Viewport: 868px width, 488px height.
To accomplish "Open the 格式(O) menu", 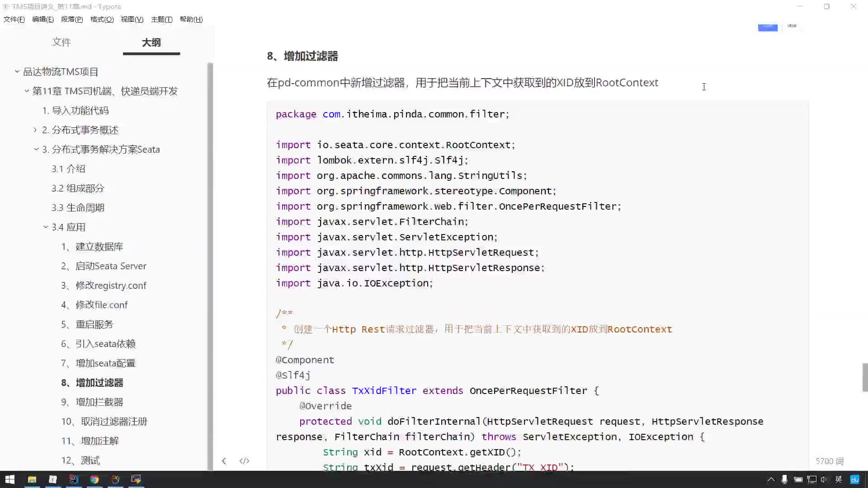I will (102, 19).
